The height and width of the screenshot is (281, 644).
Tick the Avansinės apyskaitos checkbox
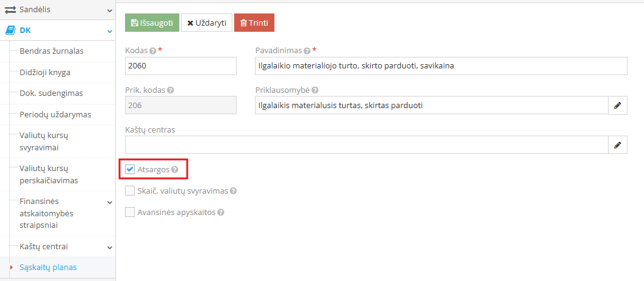(130, 213)
